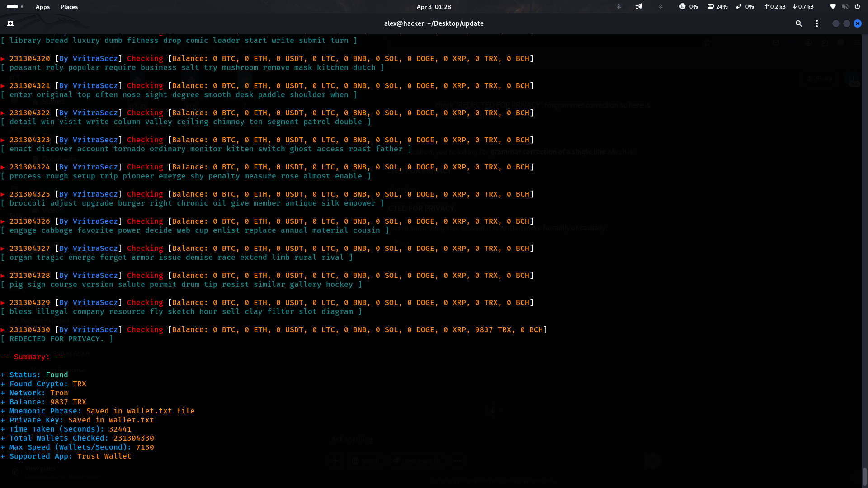
Task: Click the terminal title alex@hacker: ~/Desktop/update
Action: click(434, 23)
